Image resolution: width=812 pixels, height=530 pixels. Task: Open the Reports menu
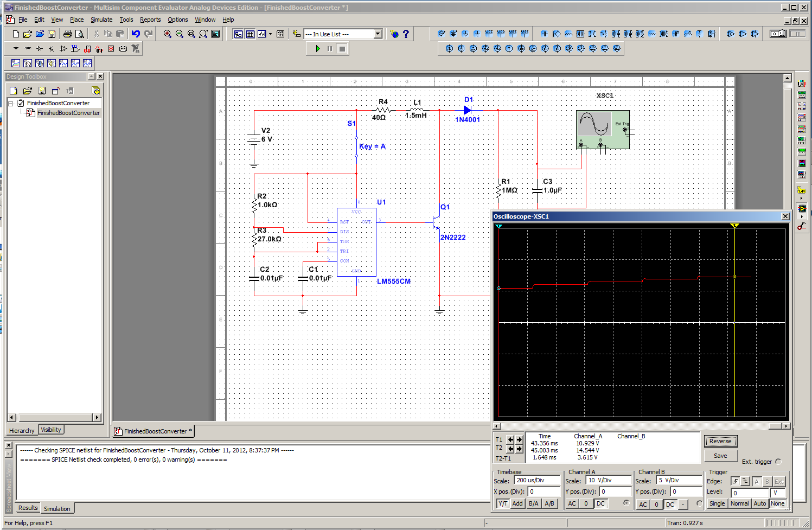click(150, 20)
